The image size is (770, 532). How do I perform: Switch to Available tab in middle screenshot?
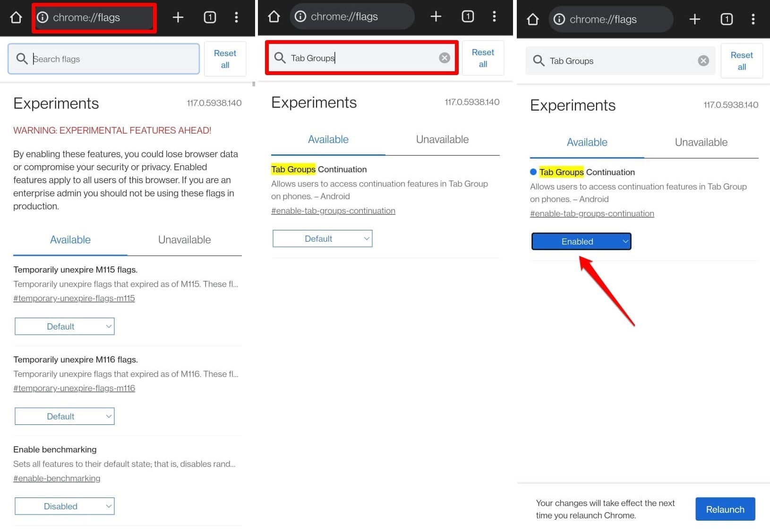[328, 140]
